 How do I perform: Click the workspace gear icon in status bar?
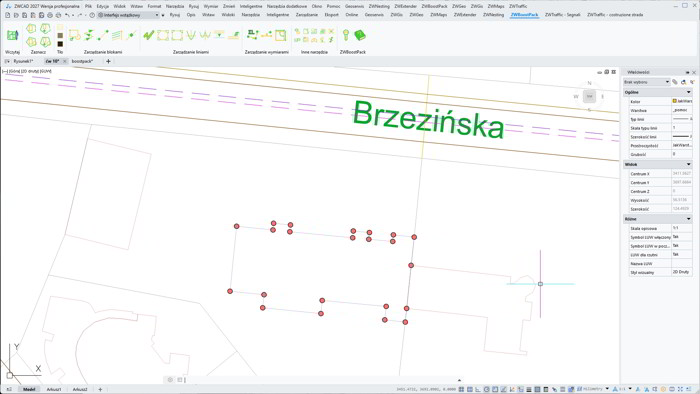(x=663, y=390)
